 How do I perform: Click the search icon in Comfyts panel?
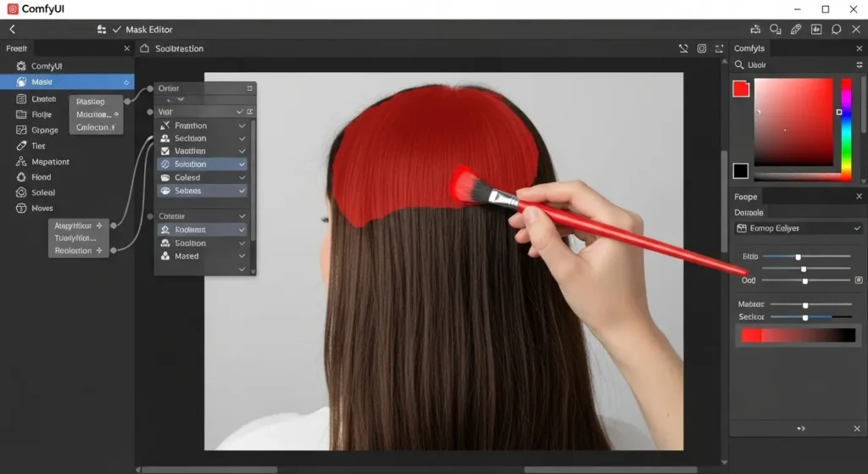click(739, 65)
